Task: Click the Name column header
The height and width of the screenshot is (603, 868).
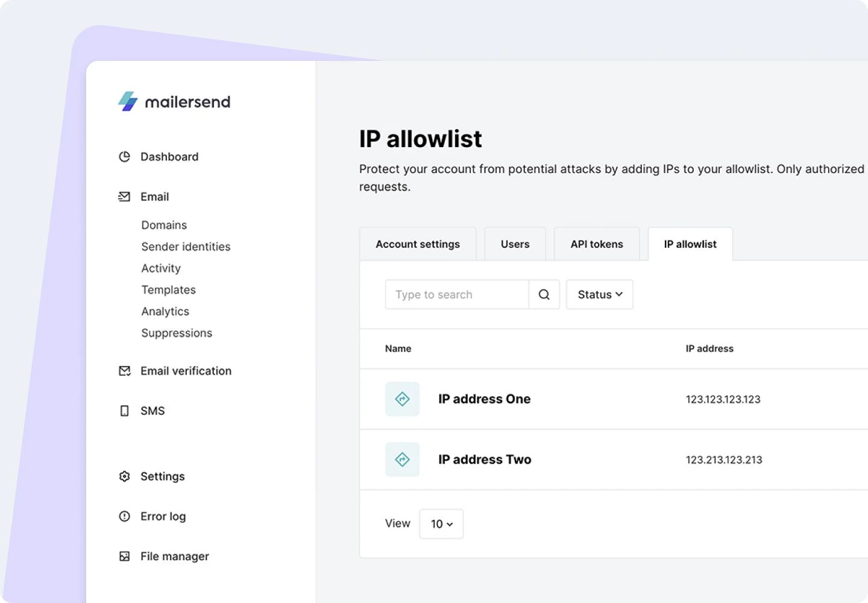Action: [398, 349]
